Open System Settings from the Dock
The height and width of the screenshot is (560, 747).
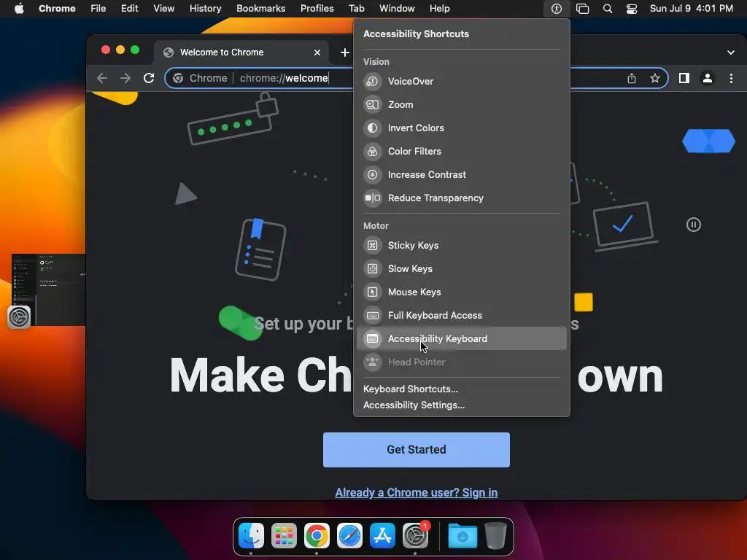click(x=415, y=536)
